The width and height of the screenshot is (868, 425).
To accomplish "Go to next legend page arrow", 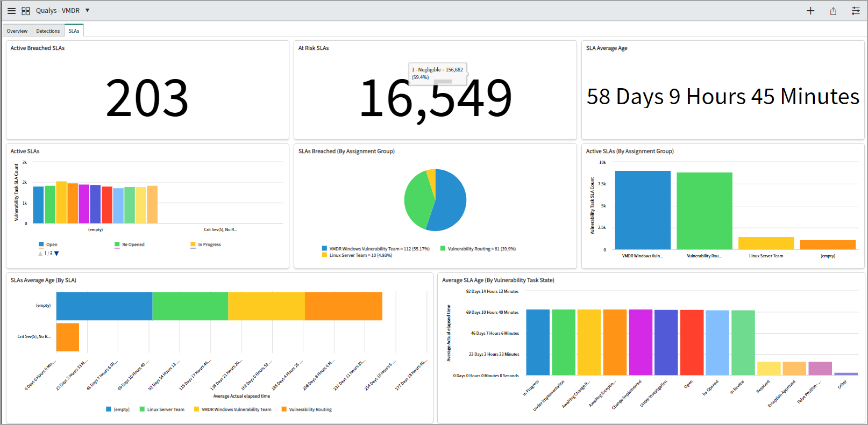I will click(56, 254).
